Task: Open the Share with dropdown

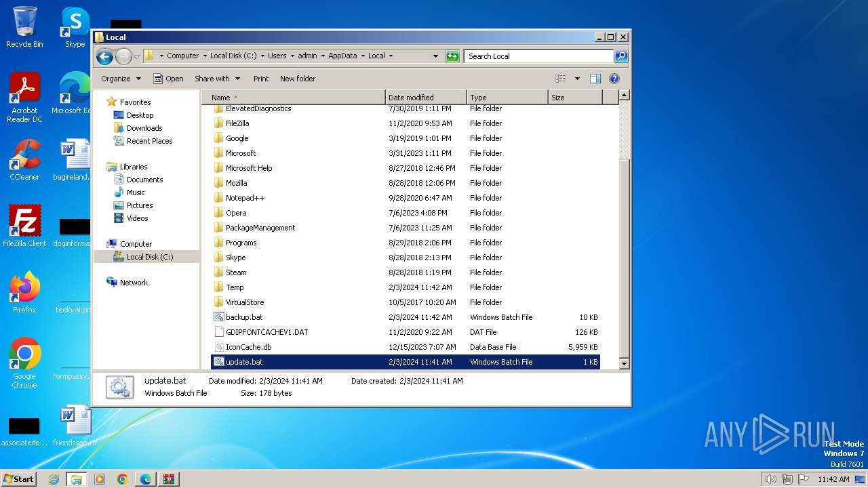Action: point(217,79)
